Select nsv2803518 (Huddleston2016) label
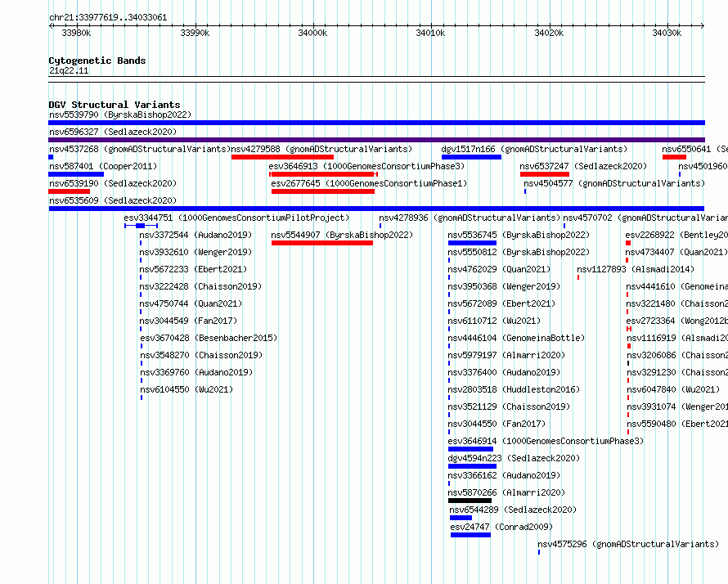The image size is (728, 584). pos(514,389)
